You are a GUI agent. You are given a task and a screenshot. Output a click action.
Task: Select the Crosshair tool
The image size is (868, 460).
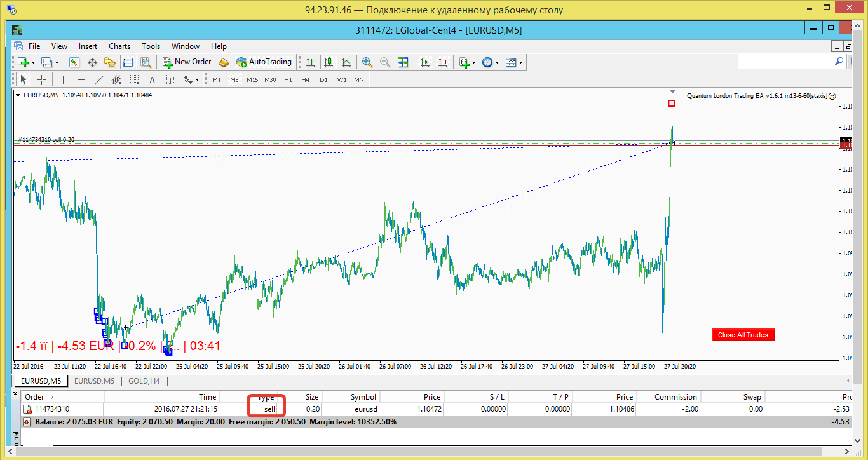click(x=41, y=79)
